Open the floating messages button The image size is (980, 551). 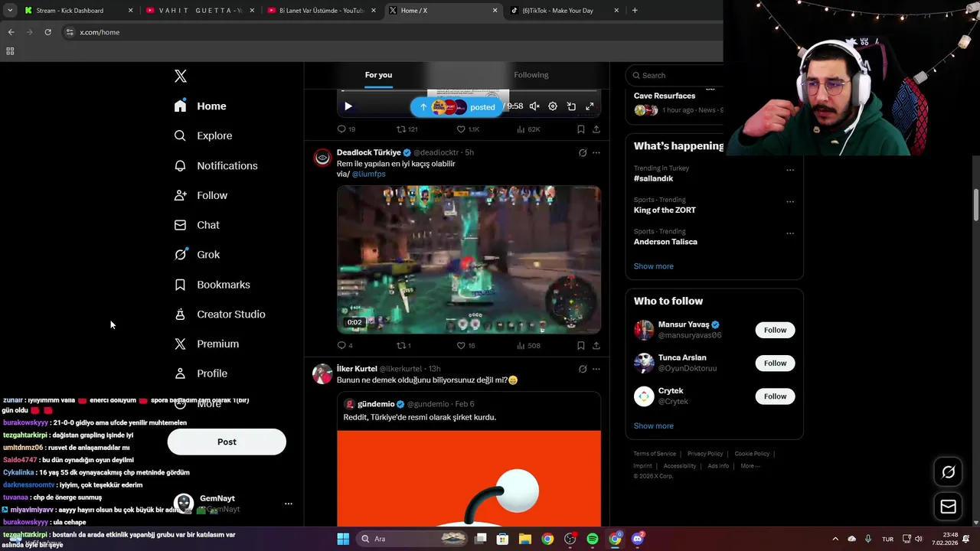(948, 506)
